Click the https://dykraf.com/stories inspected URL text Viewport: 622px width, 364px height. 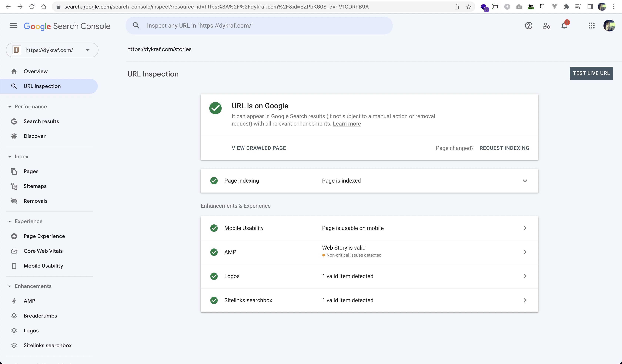(159, 49)
